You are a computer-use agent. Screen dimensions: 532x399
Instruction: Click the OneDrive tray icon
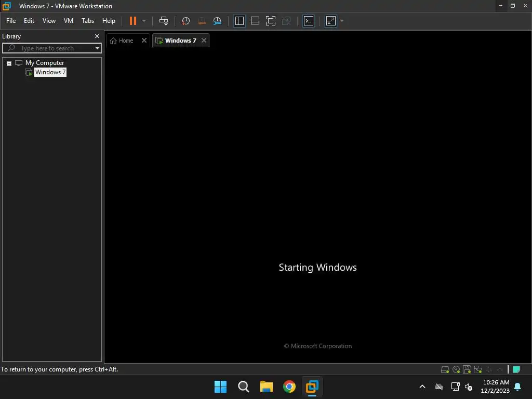tap(439, 387)
